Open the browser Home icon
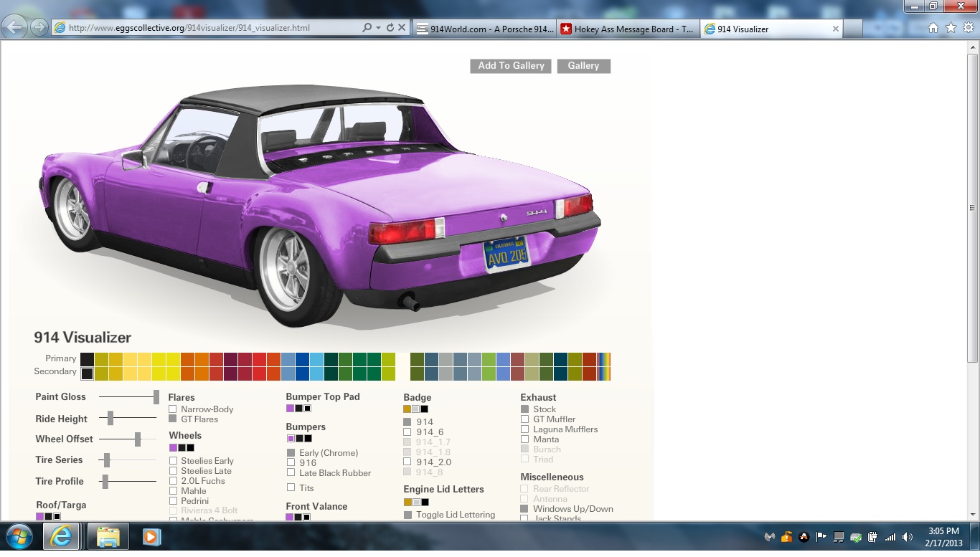The image size is (980, 557). 933,28
